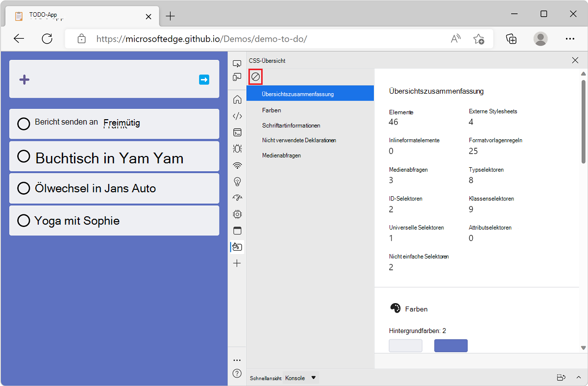Click the CSS-Übersicht paint bucket icon

pos(237,247)
